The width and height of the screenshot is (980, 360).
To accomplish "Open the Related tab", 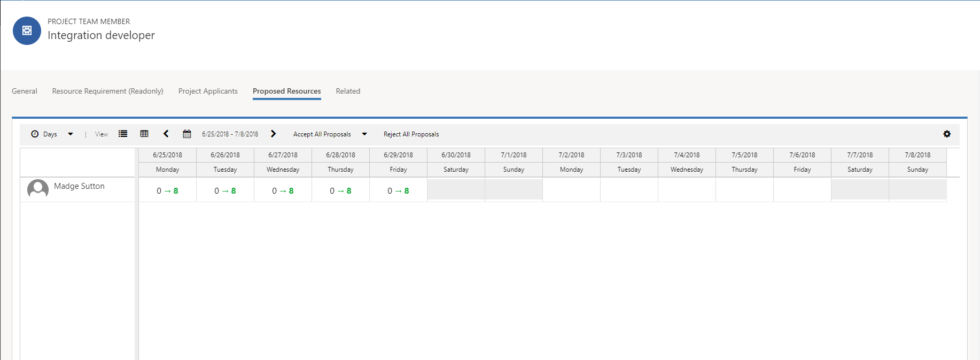I will (348, 91).
